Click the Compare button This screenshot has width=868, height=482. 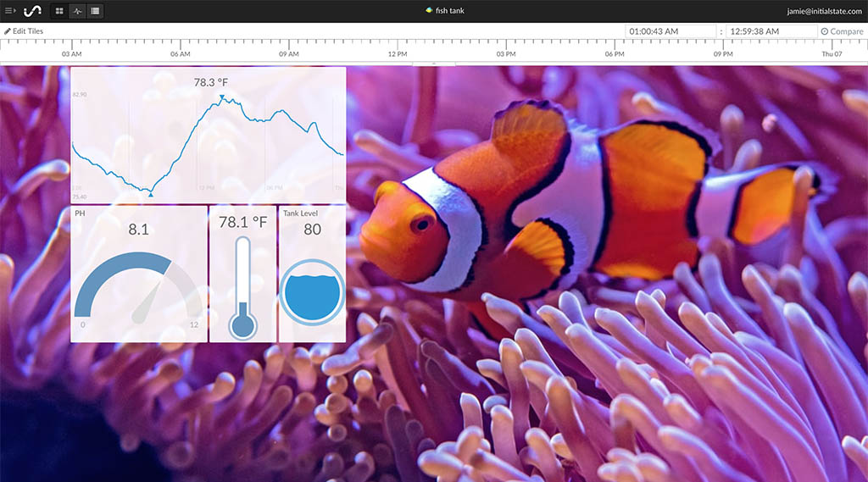coord(842,31)
